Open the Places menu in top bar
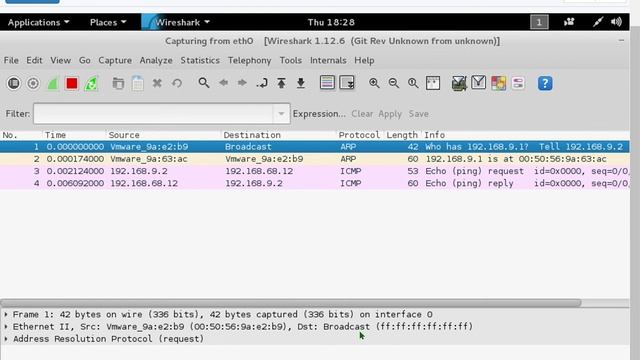 pyautogui.click(x=108, y=22)
